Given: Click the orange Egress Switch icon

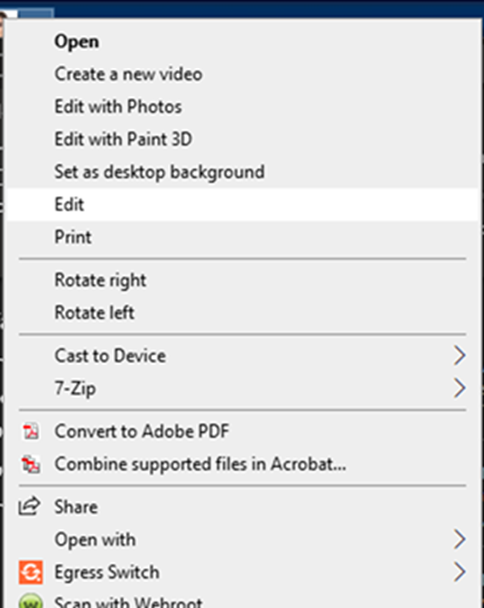Looking at the screenshot, I should [x=31, y=572].
